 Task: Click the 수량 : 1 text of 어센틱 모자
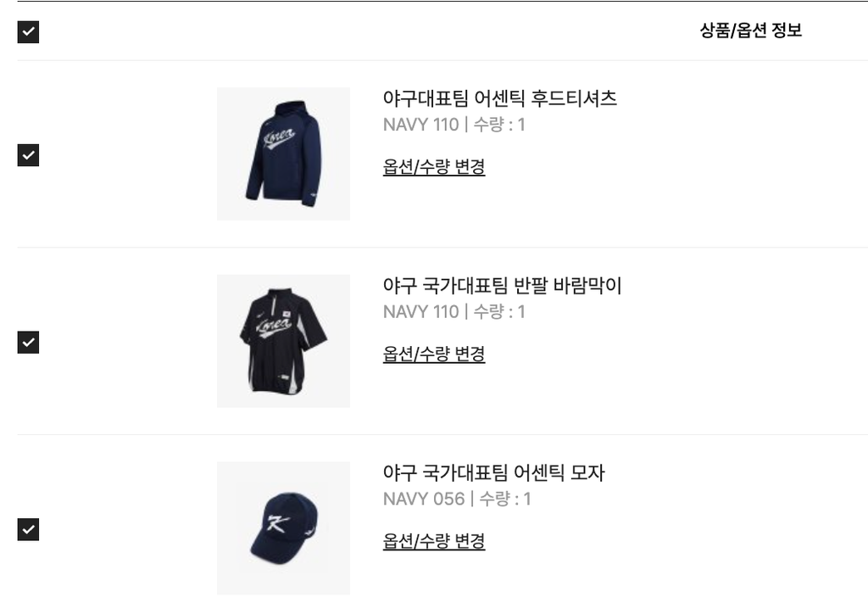(505, 499)
